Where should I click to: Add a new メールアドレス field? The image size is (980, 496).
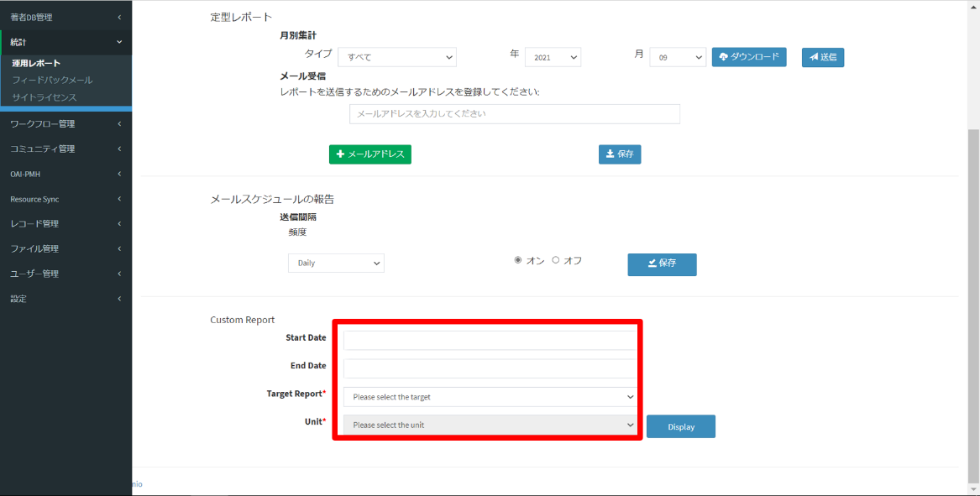369,154
